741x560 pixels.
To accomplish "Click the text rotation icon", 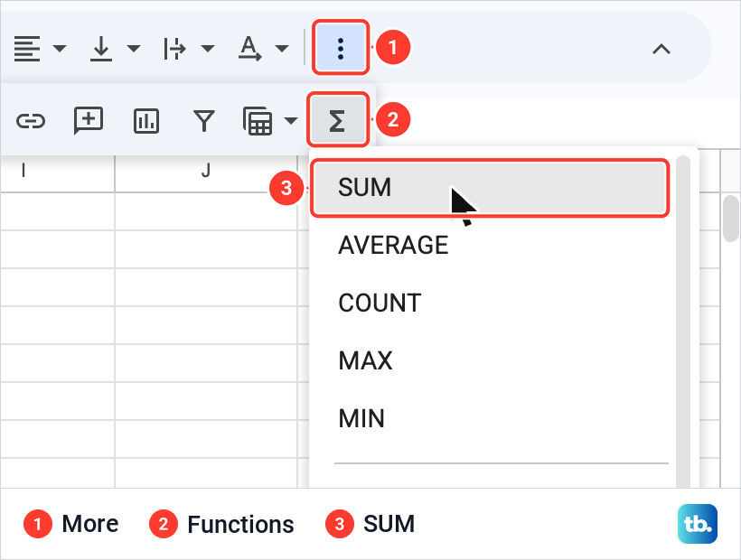I will coord(249,48).
